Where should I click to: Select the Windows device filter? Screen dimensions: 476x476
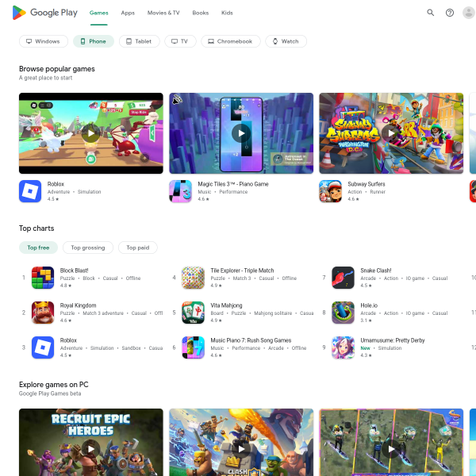tap(44, 41)
